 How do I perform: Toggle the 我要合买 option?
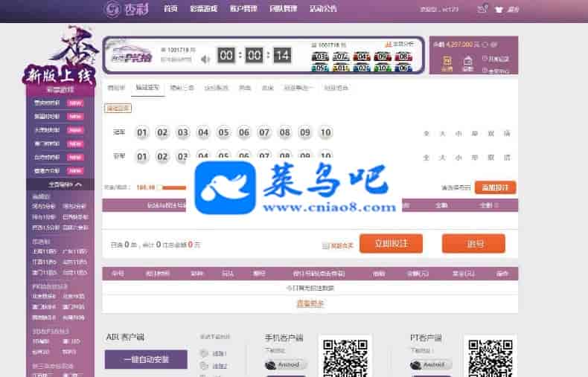point(337,246)
